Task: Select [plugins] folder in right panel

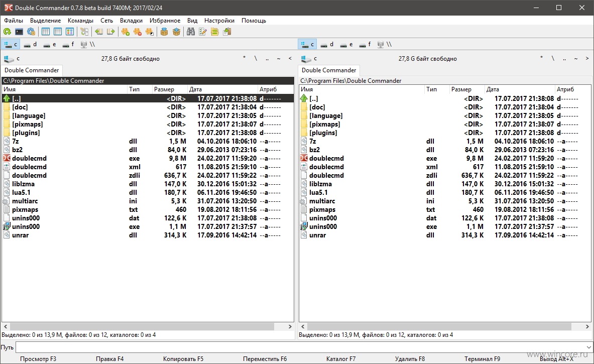Action: pos(445,133)
